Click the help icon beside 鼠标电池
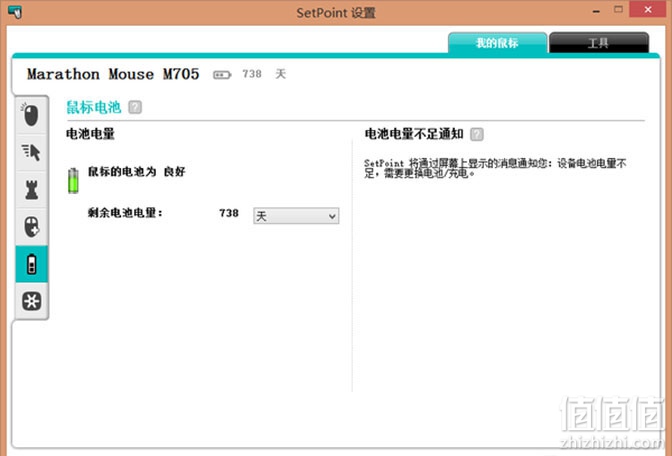The height and width of the screenshot is (456, 672). pos(135,107)
